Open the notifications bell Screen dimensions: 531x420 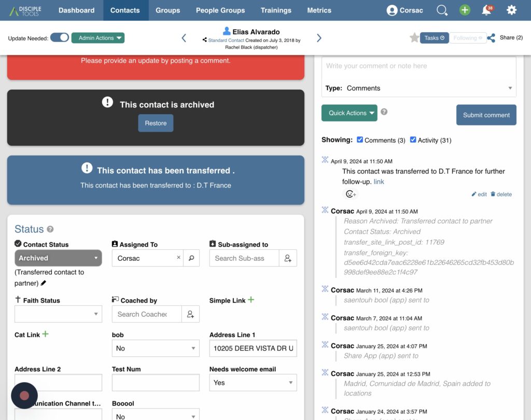click(486, 10)
